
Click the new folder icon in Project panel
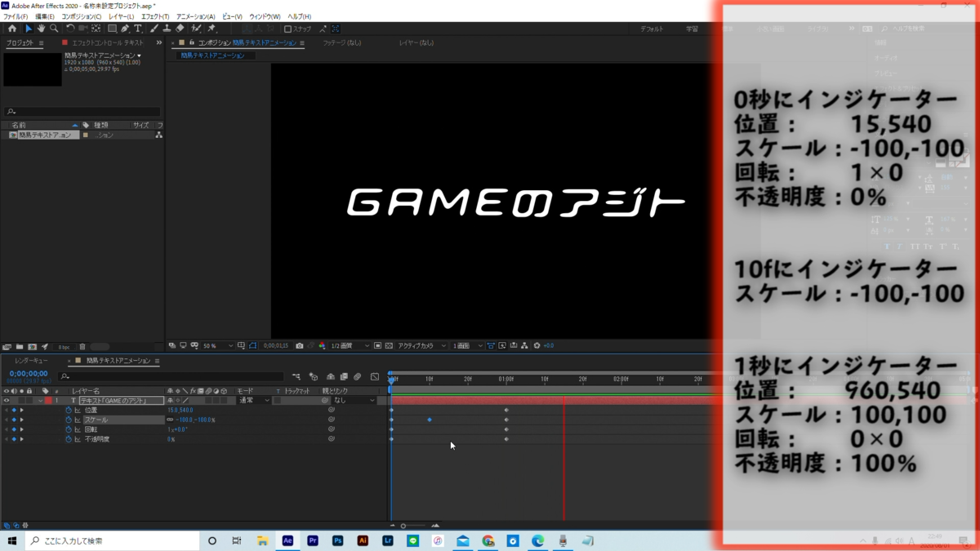(x=20, y=347)
